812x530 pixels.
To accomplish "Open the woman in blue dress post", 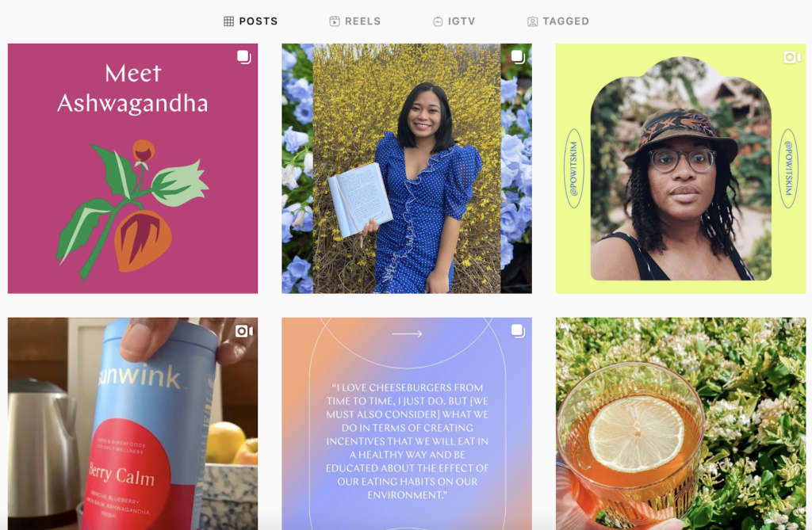I will (x=407, y=168).
